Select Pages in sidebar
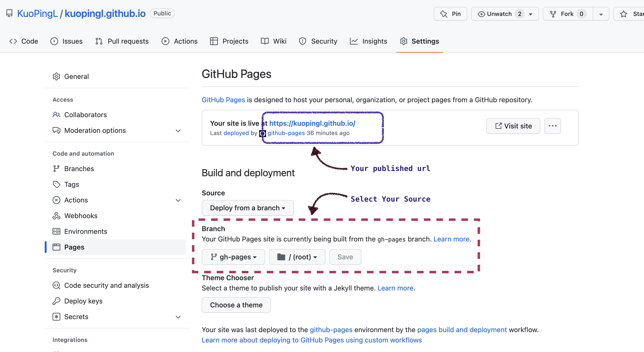The width and height of the screenshot is (644, 352). pos(117,247)
